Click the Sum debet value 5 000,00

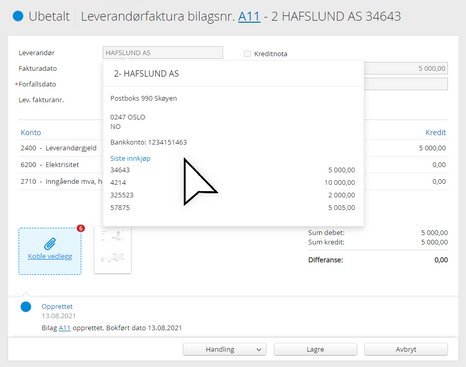[434, 233]
